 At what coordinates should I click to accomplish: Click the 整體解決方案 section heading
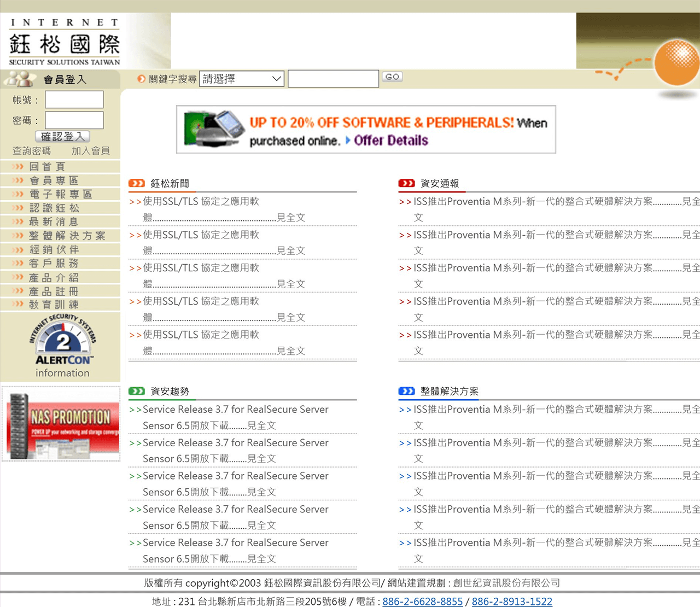(x=450, y=391)
